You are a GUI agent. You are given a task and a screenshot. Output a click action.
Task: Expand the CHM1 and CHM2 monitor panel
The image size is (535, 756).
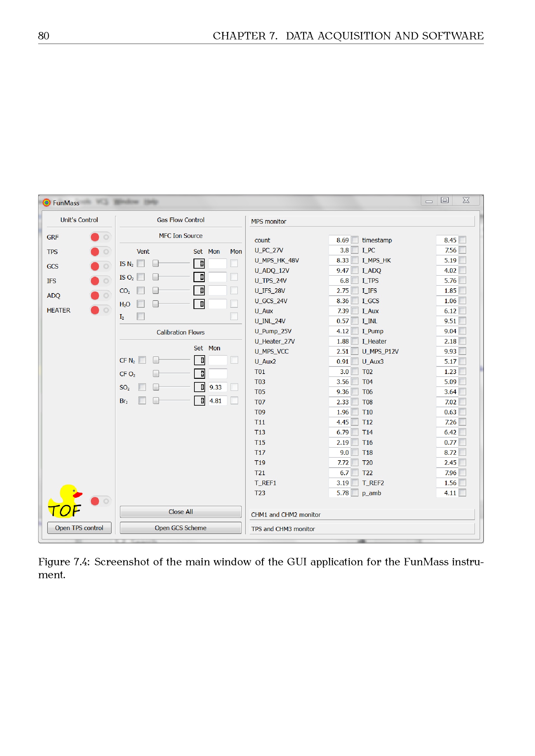(x=362, y=515)
